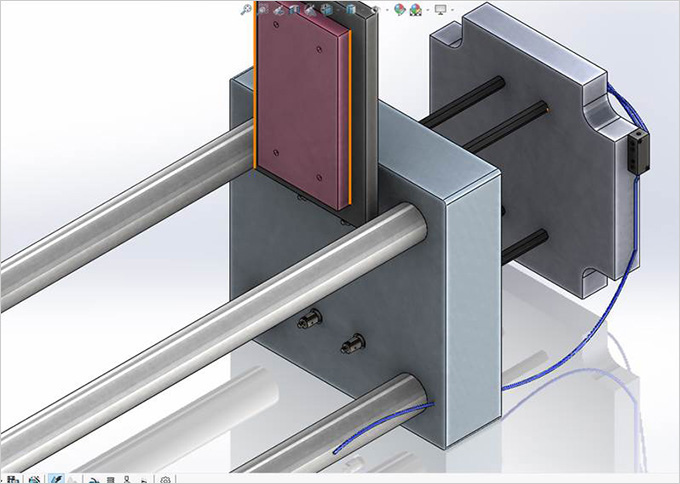Open the Hide/Show Items dropdown arrow
Viewport: 680px width, 484px height.
(x=387, y=10)
